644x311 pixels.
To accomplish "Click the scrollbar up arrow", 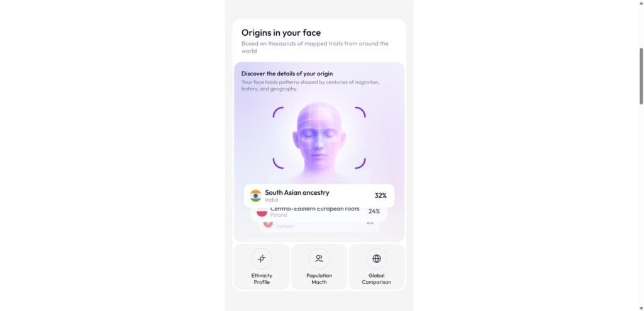I will (641, 3).
